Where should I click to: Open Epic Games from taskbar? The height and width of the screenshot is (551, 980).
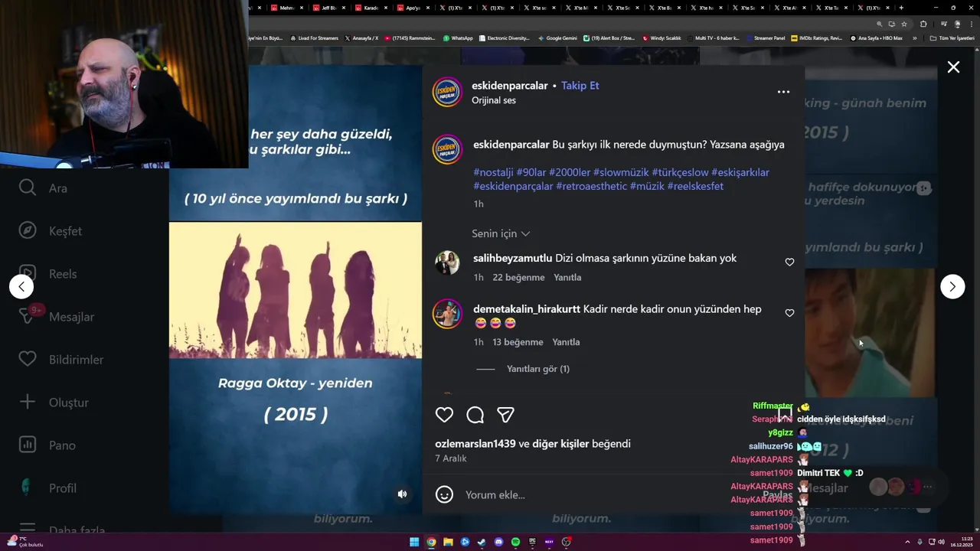532,542
